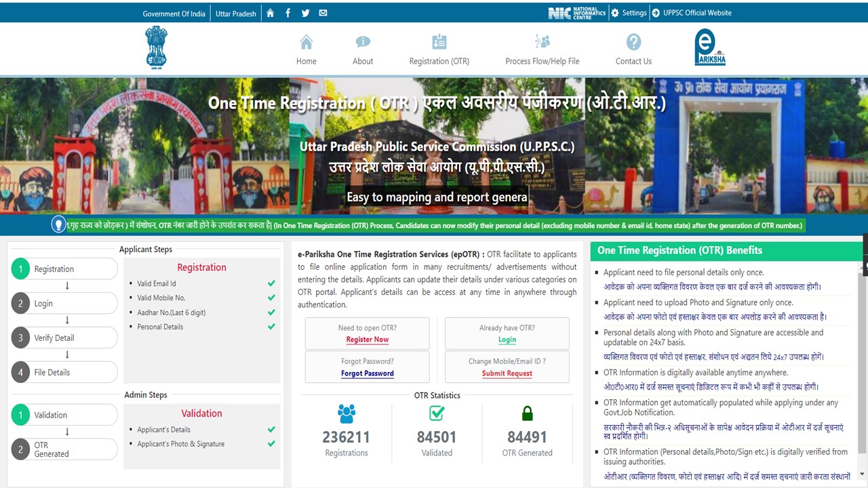Select applicant step 4 File Details
This screenshot has height=488, width=868.
pyautogui.click(x=64, y=372)
